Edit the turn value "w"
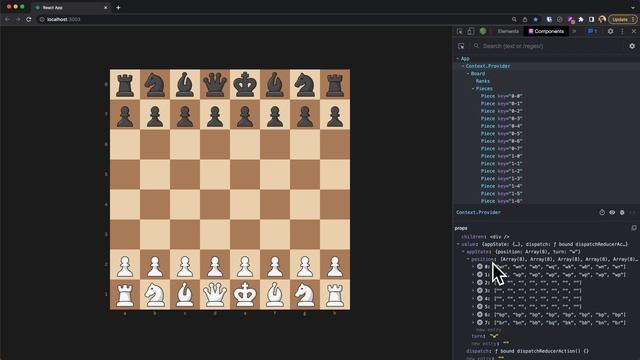Screen dimensions: 640x360 [x=494, y=336]
